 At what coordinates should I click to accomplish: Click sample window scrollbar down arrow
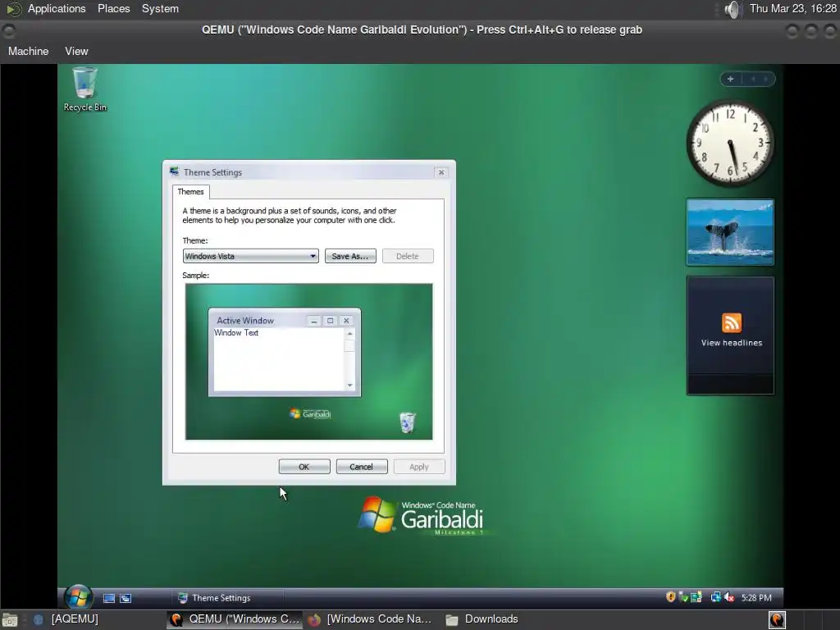(x=349, y=386)
